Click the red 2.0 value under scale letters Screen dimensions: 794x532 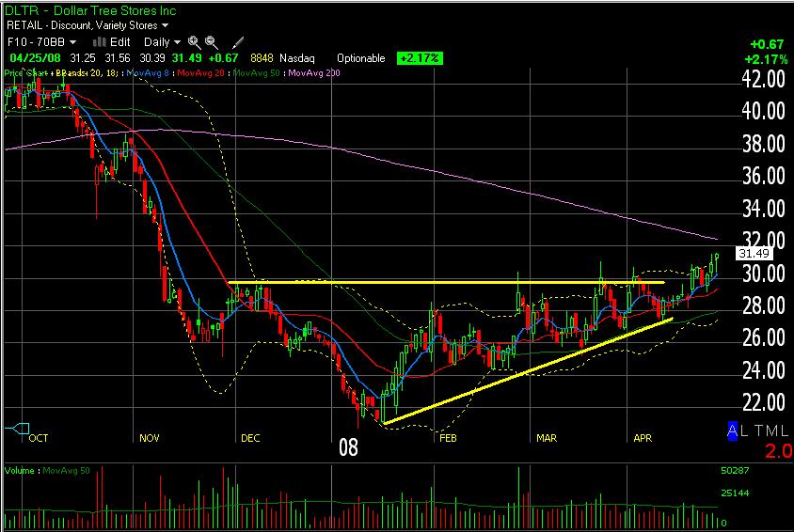pos(778,450)
